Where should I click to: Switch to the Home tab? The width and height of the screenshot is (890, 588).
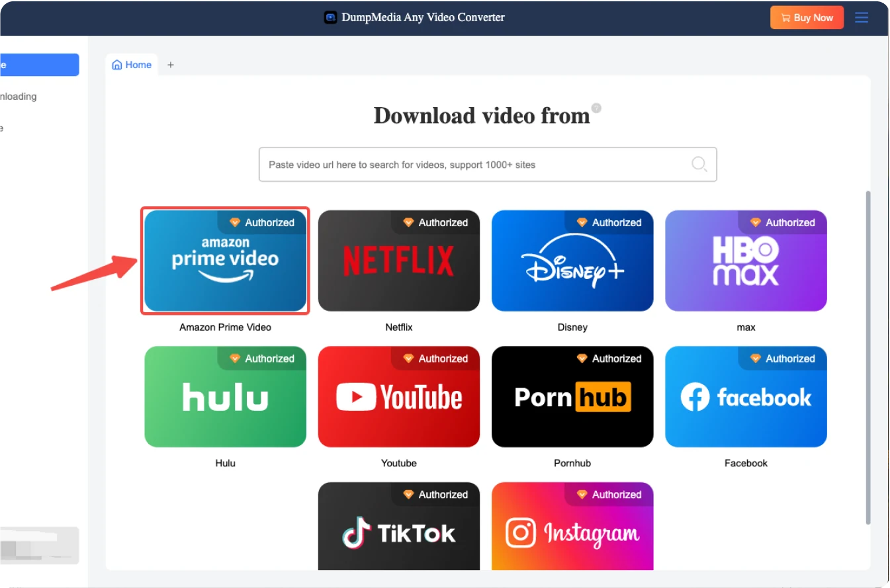132,65
